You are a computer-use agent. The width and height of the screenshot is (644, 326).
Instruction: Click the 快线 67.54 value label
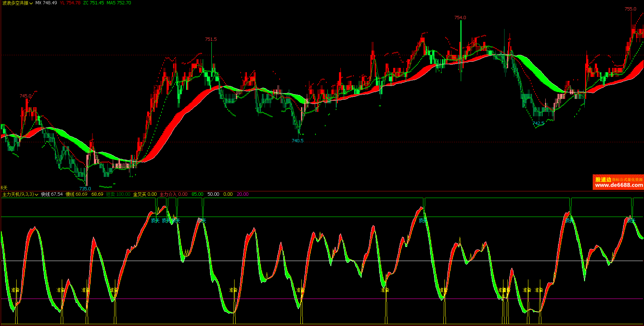[x=52, y=194]
